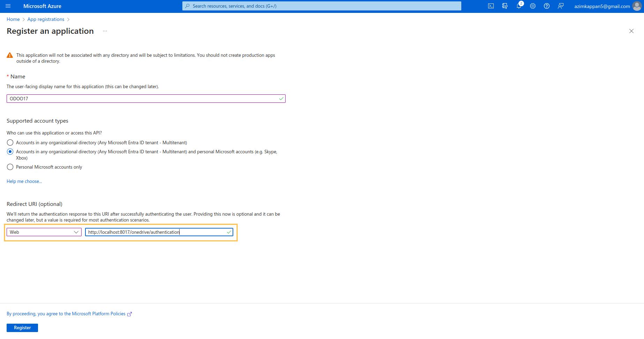
Task: Close the Register an application pane
Action: [631, 31]
